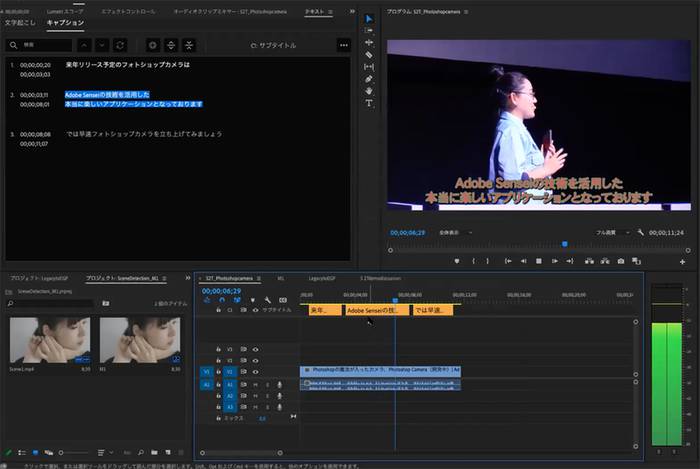Screen dimensions: 700x469
Task: Go to previous search result in captions
Action: click(84, 45)
